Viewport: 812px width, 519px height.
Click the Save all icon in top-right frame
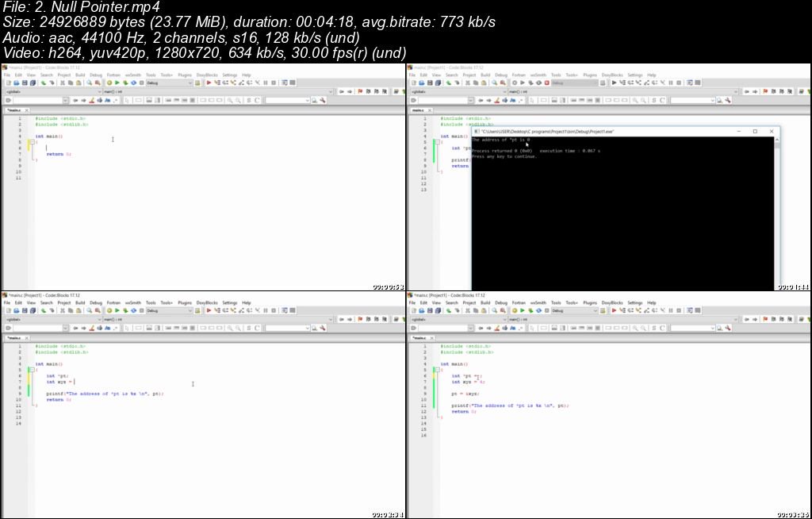point(438,83)
